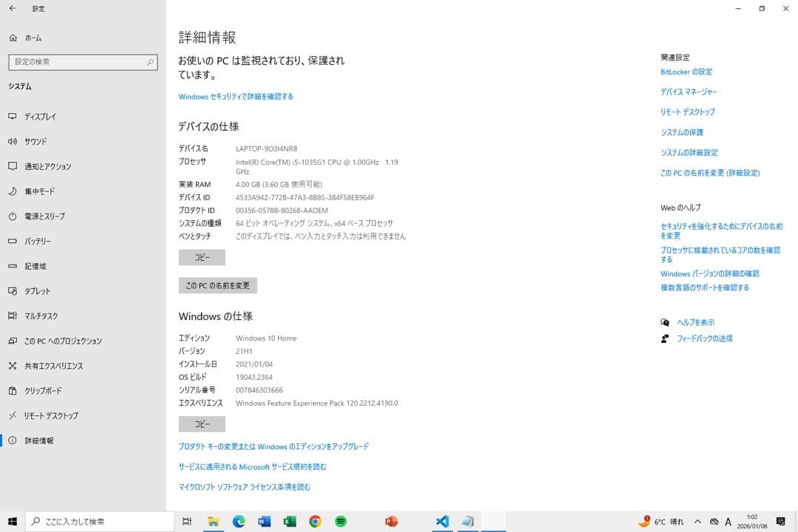
Task: Open 通知とアクション settings
Action: pyautogui.click(x=55, y=166)
